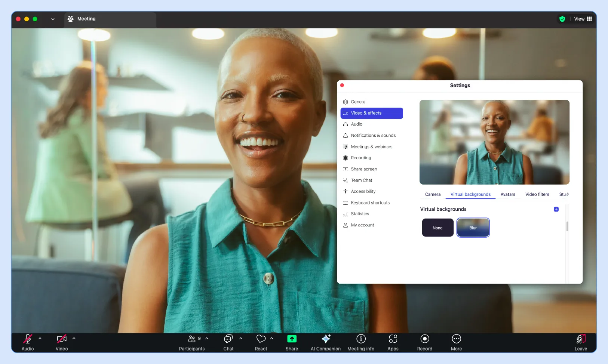This screenshot has height=364, width=608.
Task: Click the green security shield
Action: click(x=562, y=19)
